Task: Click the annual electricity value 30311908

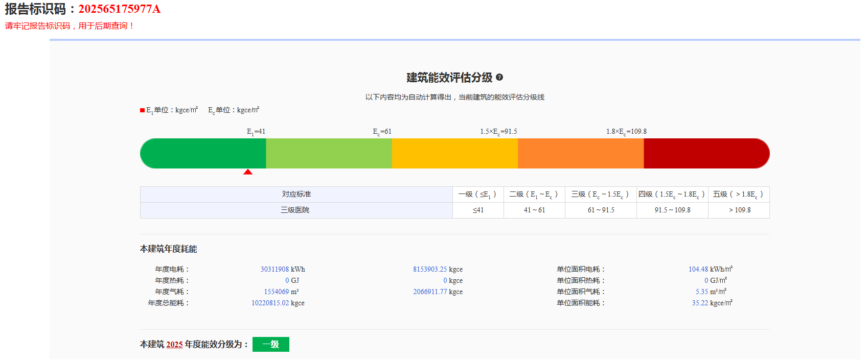Action: pyautogui.click(x=275, y=269)
